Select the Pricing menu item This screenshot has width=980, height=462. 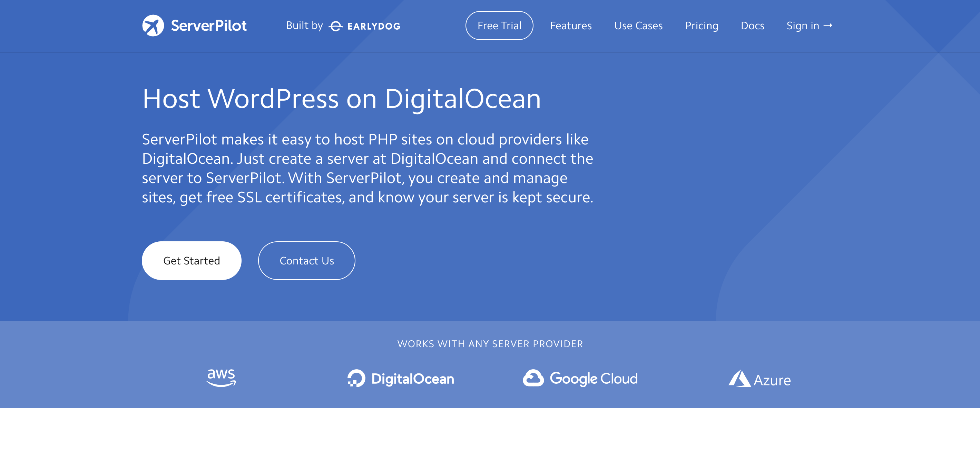[x=701, y=25]
